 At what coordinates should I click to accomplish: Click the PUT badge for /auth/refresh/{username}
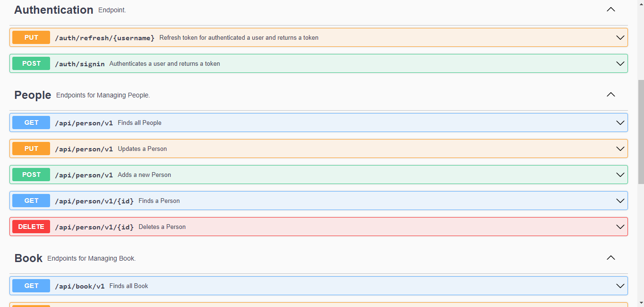[31, 37]
